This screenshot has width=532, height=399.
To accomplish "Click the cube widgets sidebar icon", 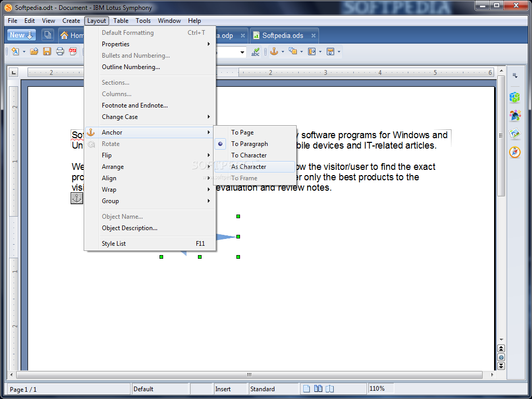I will pos(515,97).
